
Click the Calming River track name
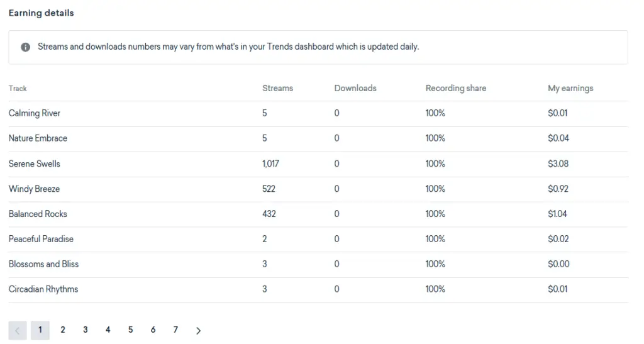35,113
